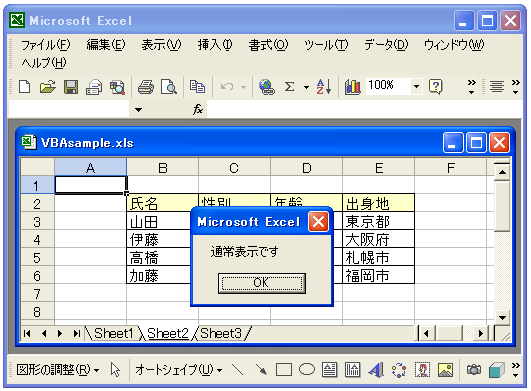The width and height of the screenshot is (531, 391).
Task: Click the Sort Ascending A-Z icon
Action: coord(324,87)
